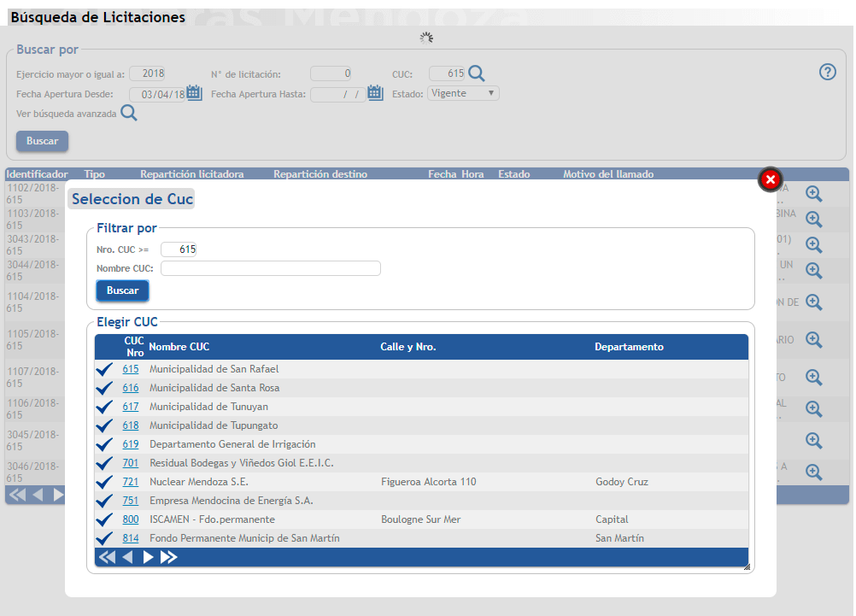Click the Departamento column header
Viewport: 856px width, 616px height.
click(629, 347)
